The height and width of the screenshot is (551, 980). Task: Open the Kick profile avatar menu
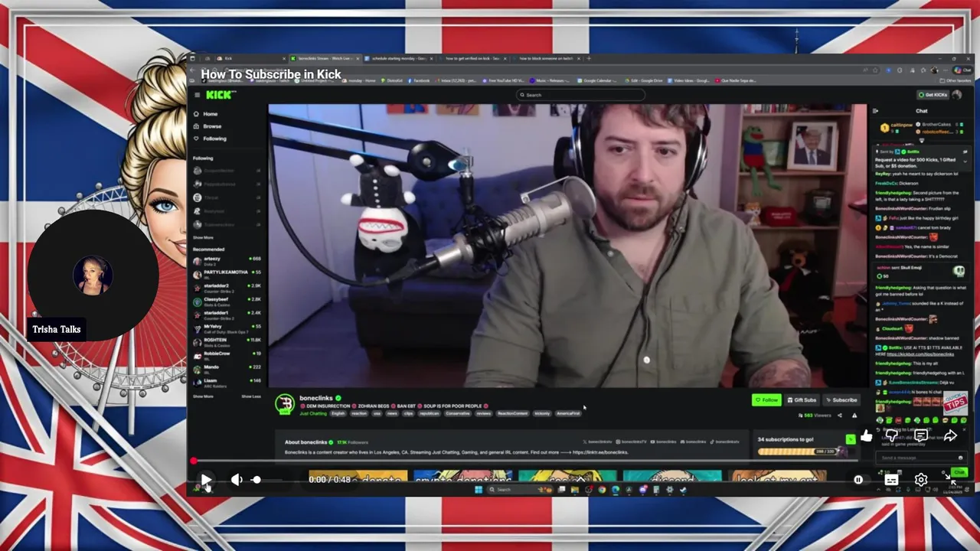click(x=956, y=95)
